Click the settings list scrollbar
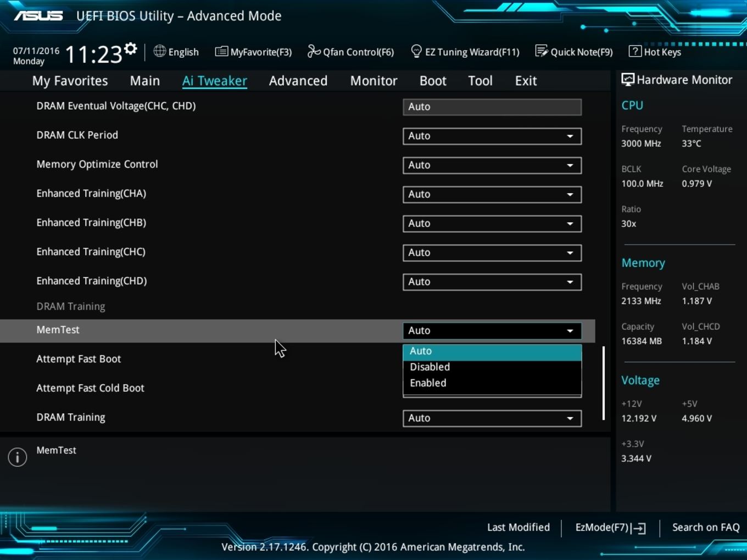Viewport: 747px width, 560px height. [604, 383]
